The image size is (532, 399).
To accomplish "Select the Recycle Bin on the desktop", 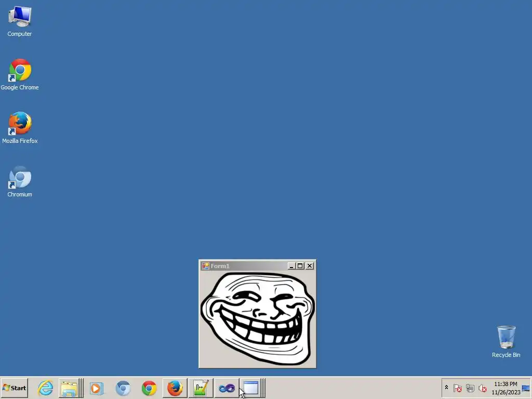I will tap(506, 342).
